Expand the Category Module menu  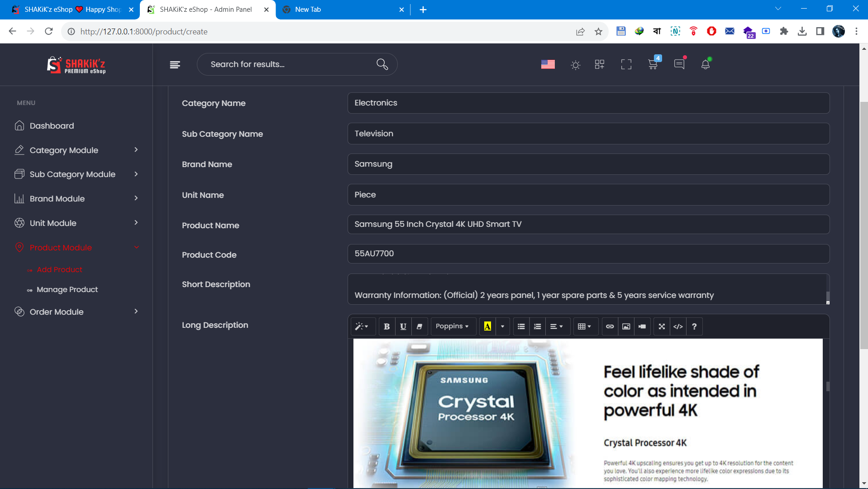click(x=76, y=150)
